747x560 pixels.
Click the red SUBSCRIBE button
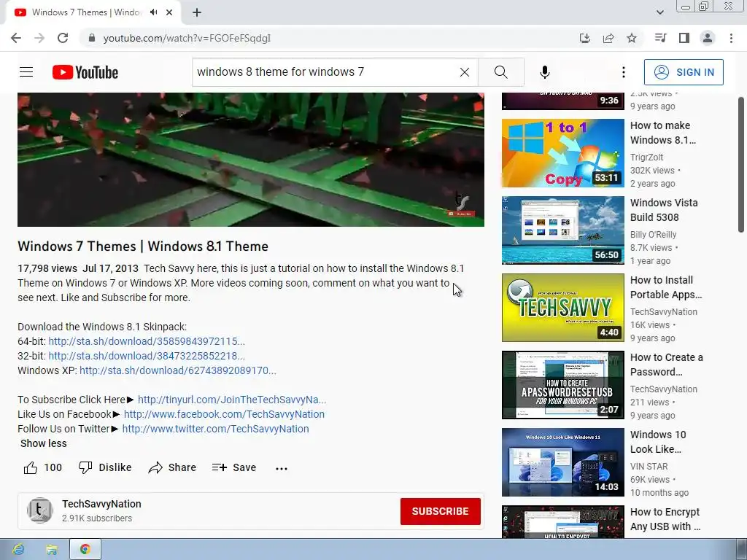coord(440,511)
